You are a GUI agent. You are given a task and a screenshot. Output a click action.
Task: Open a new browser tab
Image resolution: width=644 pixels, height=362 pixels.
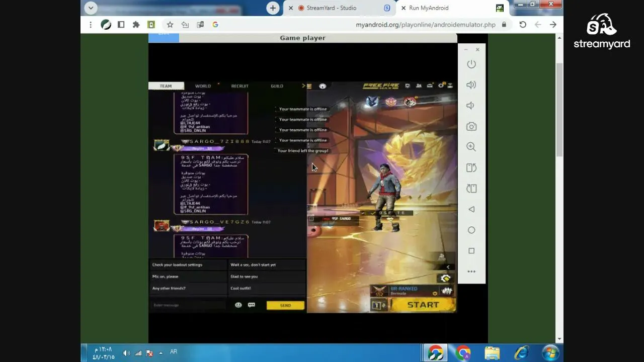(273, 8)
